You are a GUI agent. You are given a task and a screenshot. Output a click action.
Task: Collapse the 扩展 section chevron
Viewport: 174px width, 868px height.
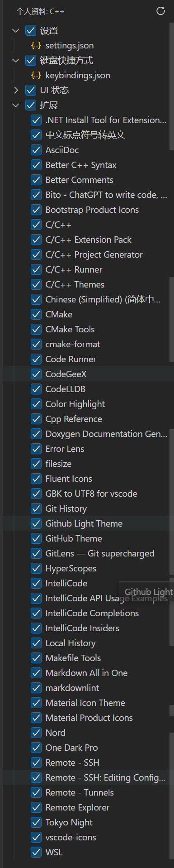pos(16,105)
